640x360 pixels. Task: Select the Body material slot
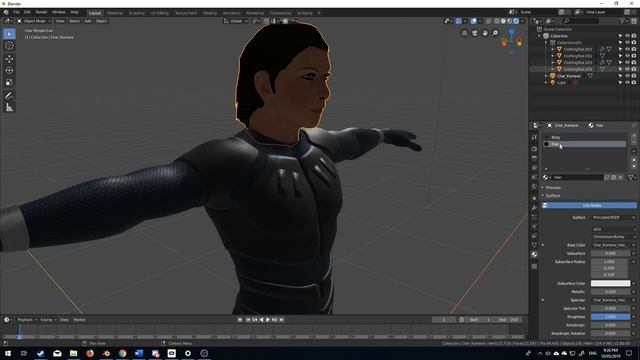[584, 138]
